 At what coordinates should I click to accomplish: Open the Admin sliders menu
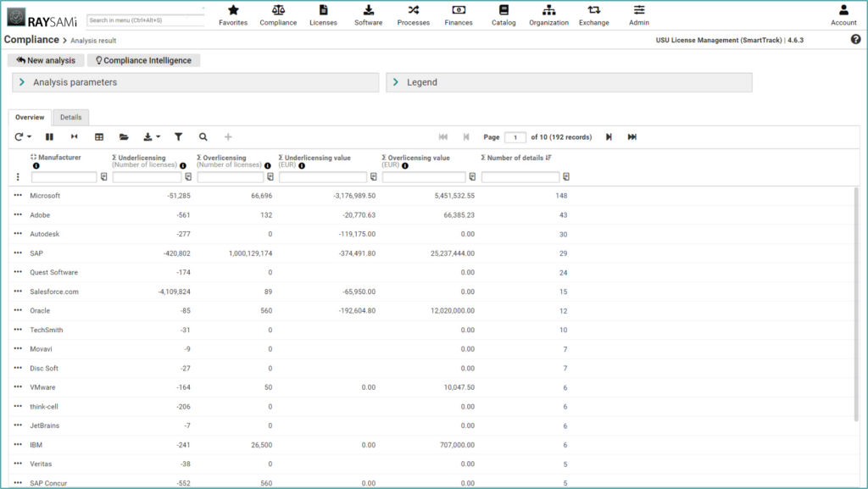click(x=639, y=15)
